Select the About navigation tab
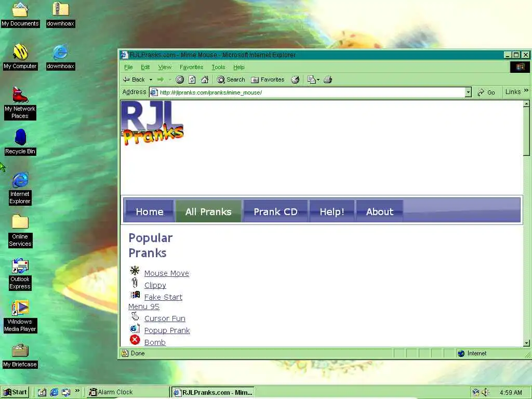This screenshot has height=399, width=532. (380, 211)
